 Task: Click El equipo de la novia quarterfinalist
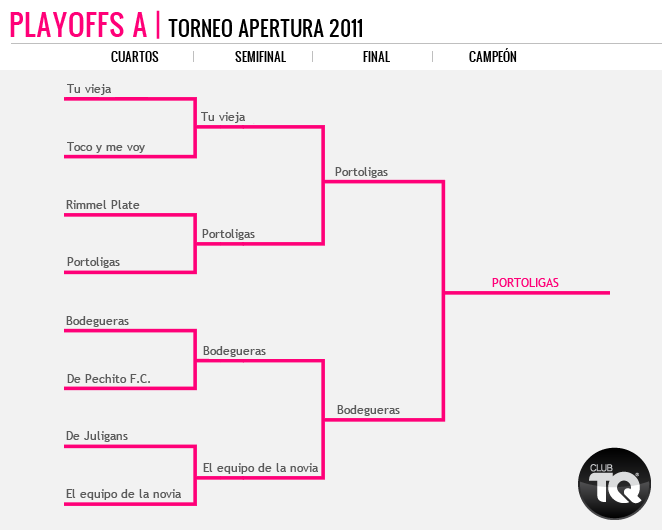[123, 494]
